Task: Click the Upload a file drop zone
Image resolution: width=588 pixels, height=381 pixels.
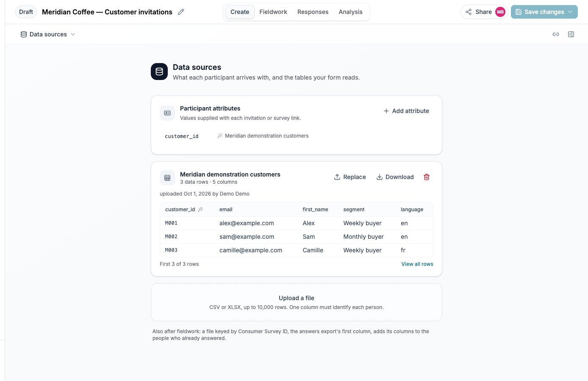Action: (297, 302)
